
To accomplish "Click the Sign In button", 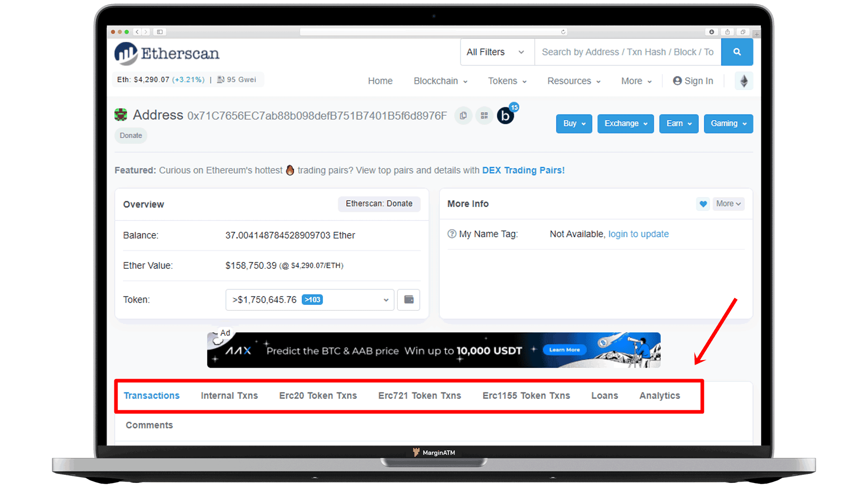I will [x=693, y=80].
